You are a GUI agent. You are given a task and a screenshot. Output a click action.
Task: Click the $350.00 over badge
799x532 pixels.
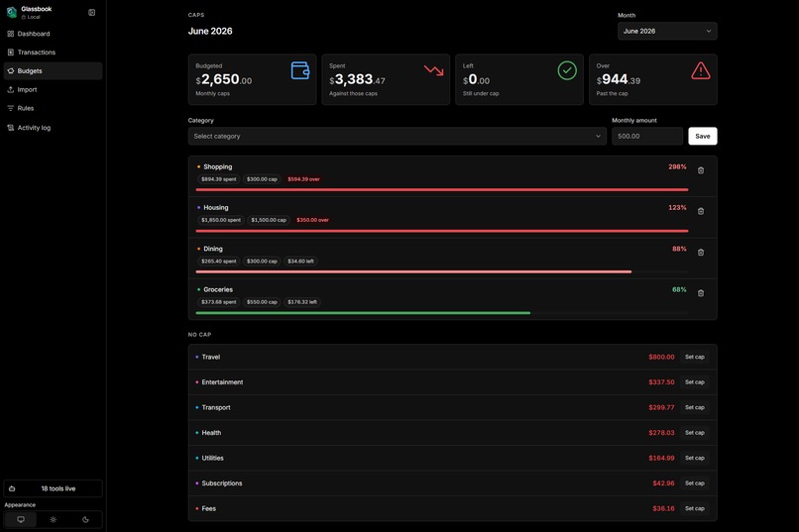click(312, 220)
